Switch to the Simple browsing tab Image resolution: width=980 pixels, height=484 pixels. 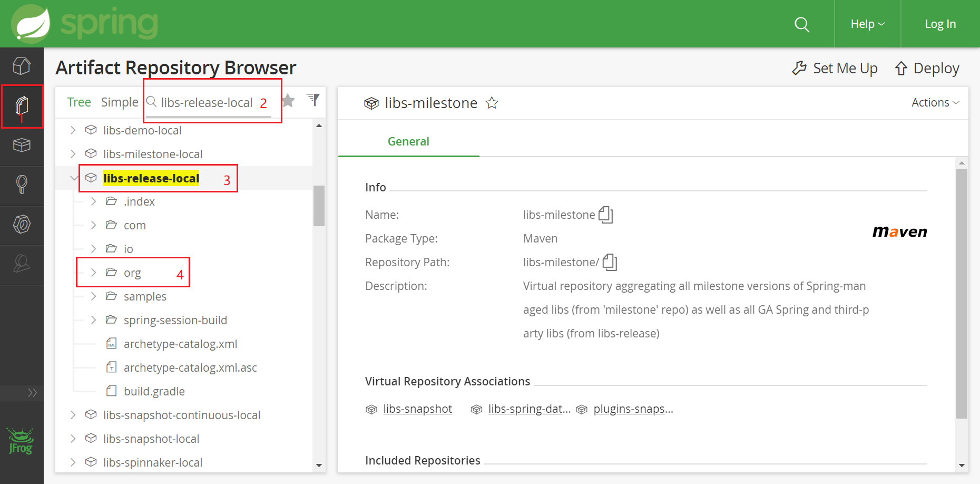(120, 102)
